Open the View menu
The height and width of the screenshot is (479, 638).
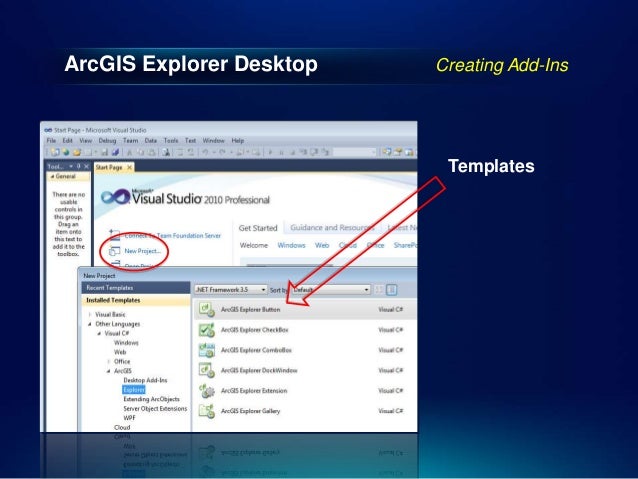coord(85,140)
